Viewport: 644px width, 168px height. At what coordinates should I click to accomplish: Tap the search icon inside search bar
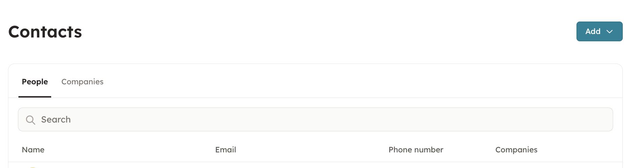(31, 120)
